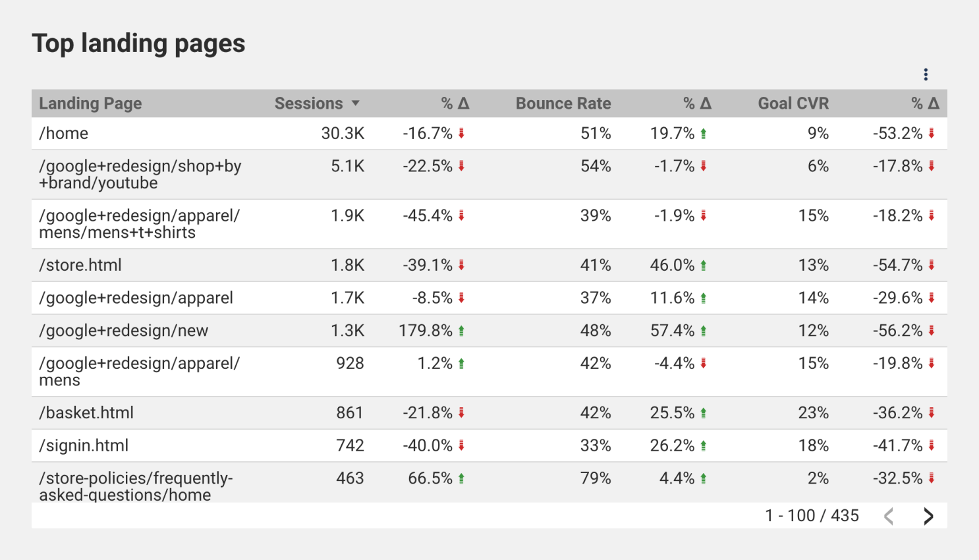Click the Sessions column header label
The width and height of the screenshot is (979, 560).
308,103
